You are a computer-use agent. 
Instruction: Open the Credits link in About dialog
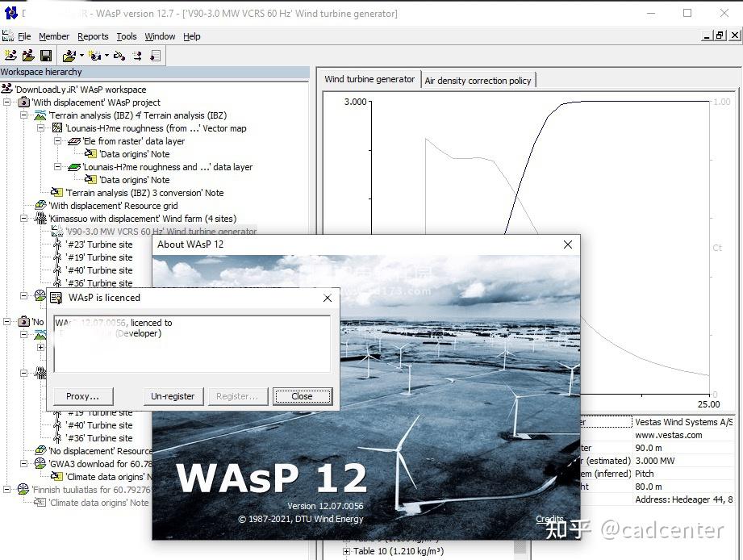click(549, 519)
